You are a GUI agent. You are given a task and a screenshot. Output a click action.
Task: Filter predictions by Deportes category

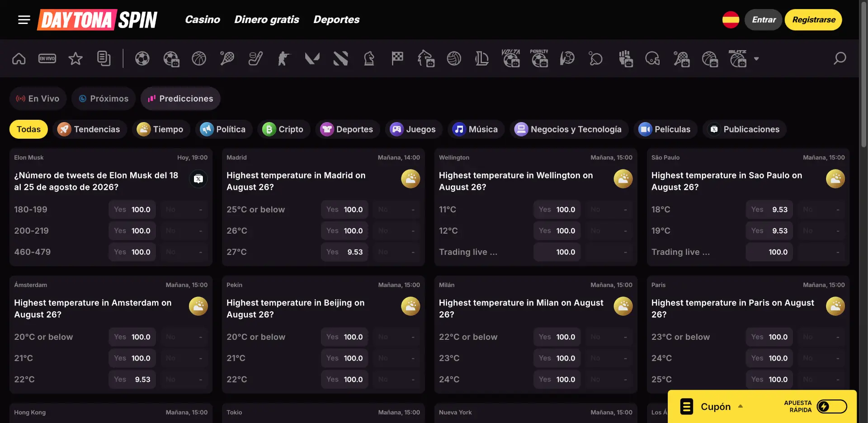(348, 129)
